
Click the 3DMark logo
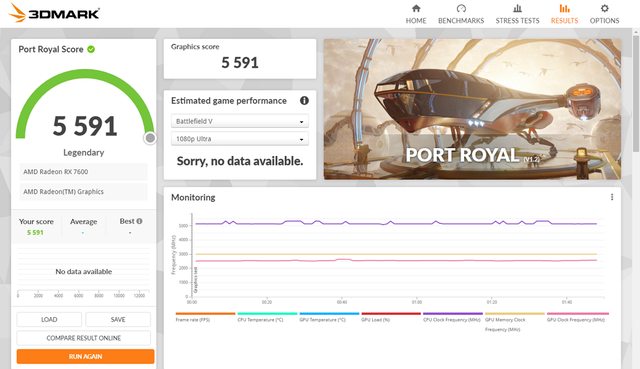click(x=54, y=13)
